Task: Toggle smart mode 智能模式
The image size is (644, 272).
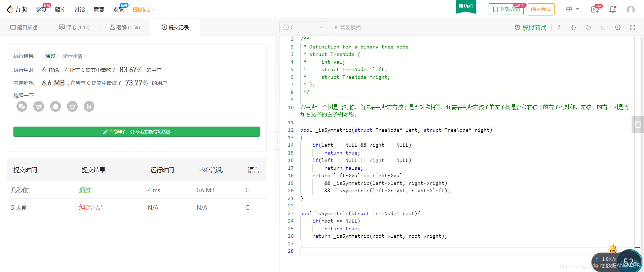Action: (348, 27)
